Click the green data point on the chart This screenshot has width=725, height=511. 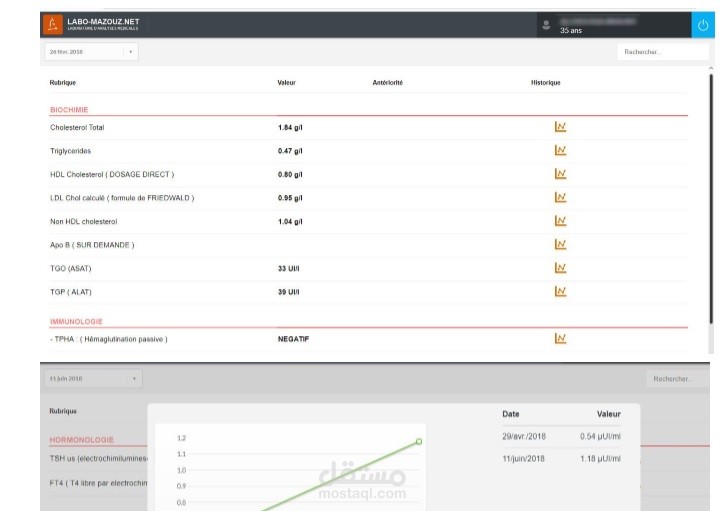418,442
